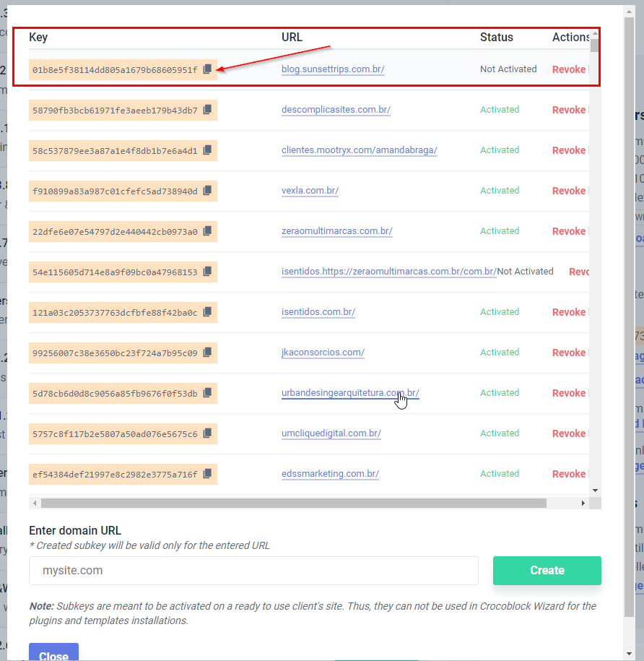This screenshot has width=644, height=661.
Task: Revoke the descomplicasites.com.br subkey
Action: pyautogui.click(x=568, y=110)
